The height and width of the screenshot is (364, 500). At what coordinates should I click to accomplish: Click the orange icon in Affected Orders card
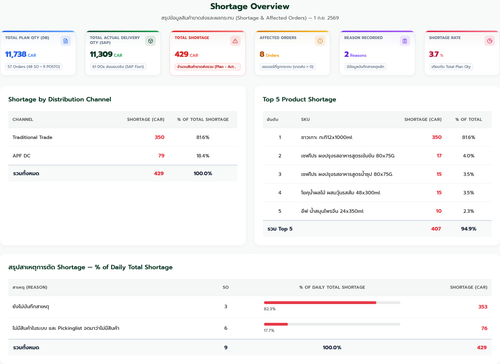tap(320, 41)
